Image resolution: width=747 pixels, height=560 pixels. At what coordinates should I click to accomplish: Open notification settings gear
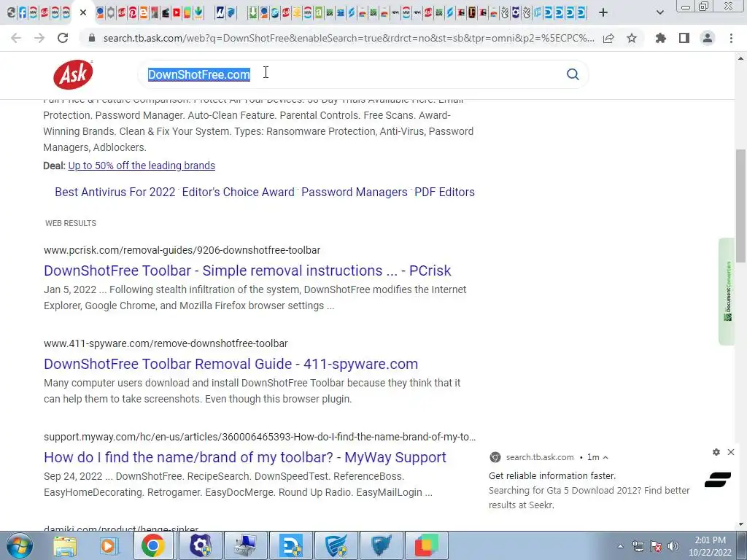tap(716, 452)
